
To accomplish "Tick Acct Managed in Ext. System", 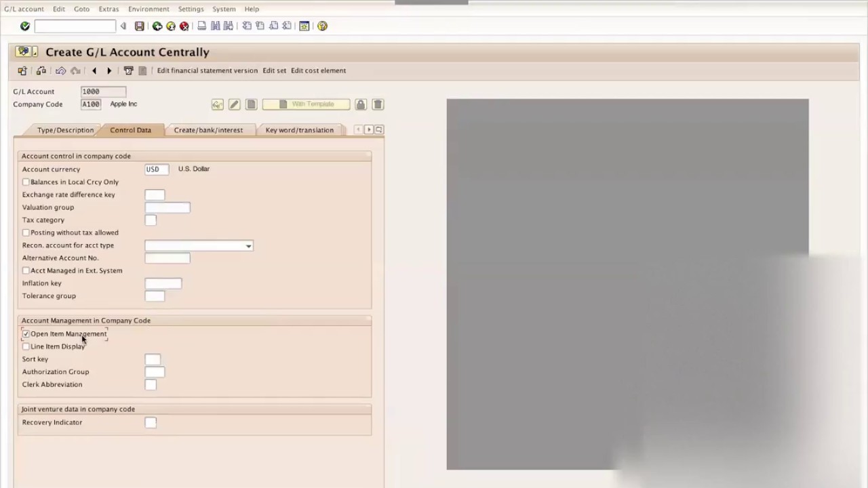I will coord(26,270).
